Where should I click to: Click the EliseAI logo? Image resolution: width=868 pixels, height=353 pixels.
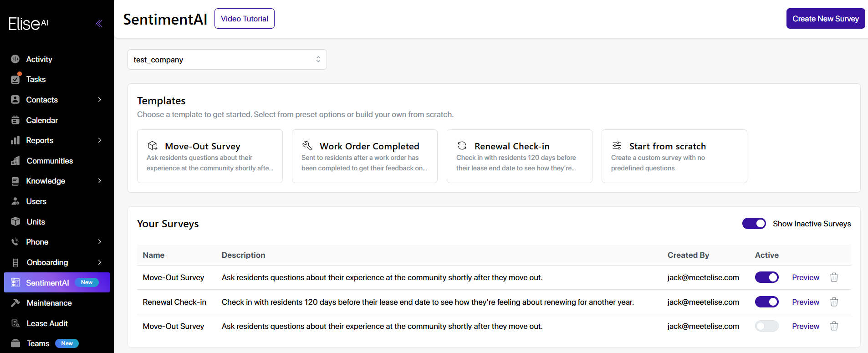pos(28,24)
